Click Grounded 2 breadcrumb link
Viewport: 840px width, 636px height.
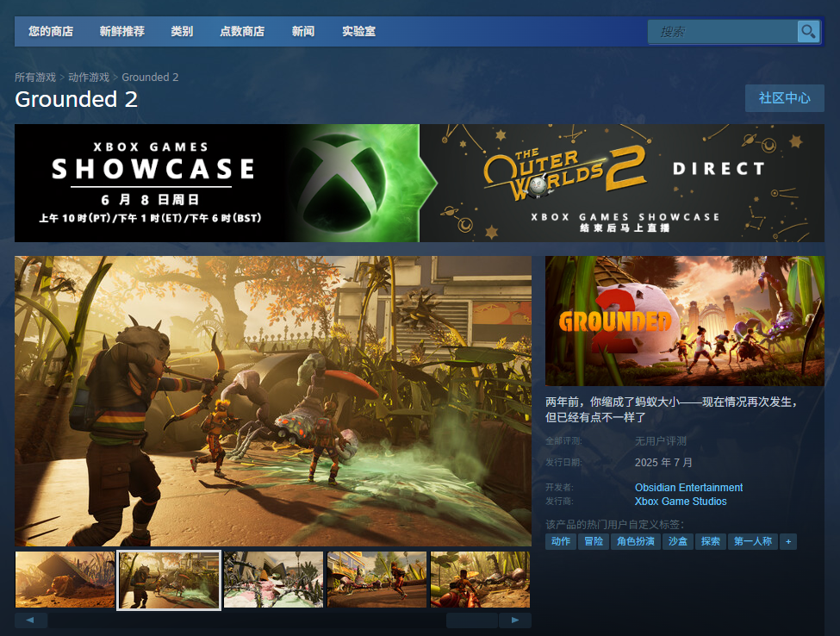point(150,78)
